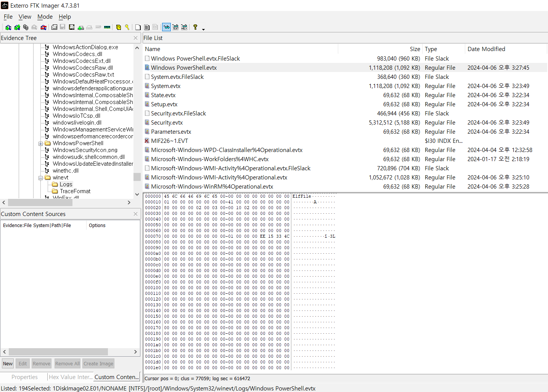Sort file list by Type column
The width and height of the screenshot is (548, 392).
444,49
